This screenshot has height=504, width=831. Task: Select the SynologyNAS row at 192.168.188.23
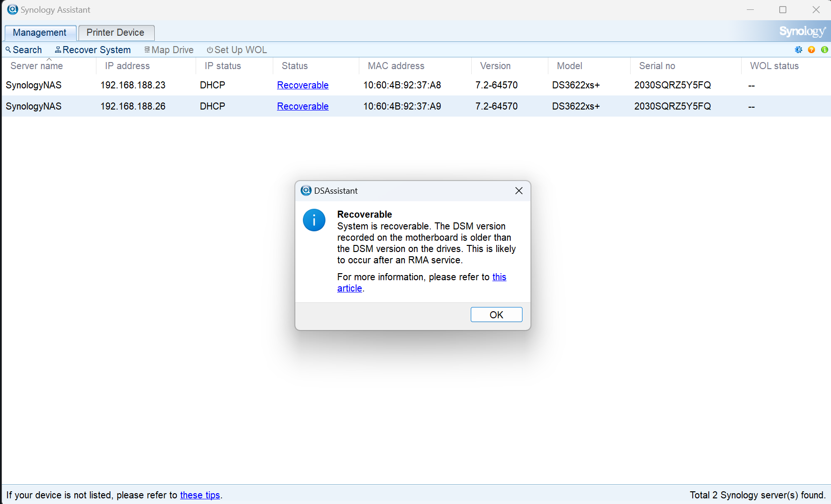coord(141,85)
